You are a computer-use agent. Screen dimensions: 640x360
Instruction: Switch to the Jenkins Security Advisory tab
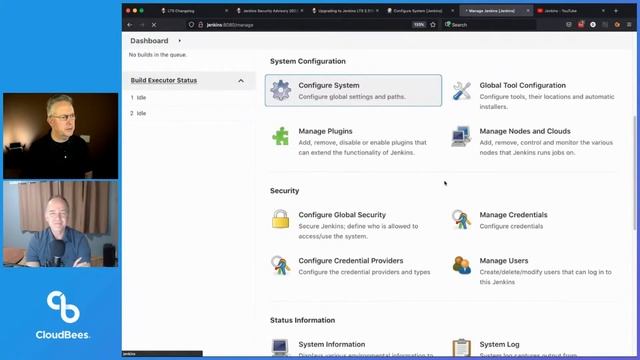270,11
